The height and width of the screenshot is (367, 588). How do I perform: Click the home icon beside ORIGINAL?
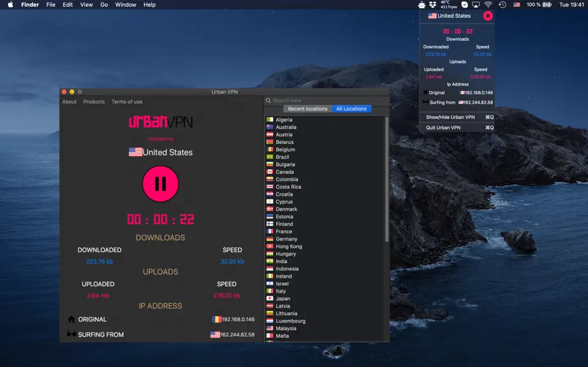pyautogui.click(x=71, y=319)
